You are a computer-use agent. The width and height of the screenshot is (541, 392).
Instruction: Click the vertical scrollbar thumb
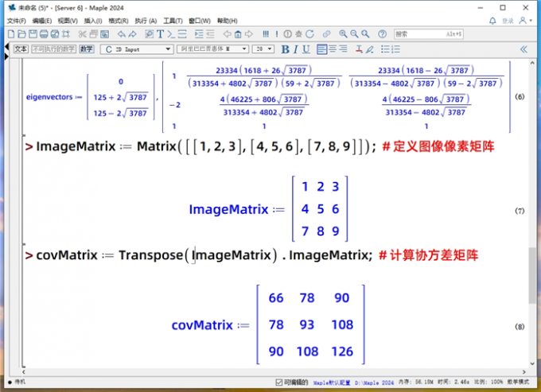pos(532,275)
